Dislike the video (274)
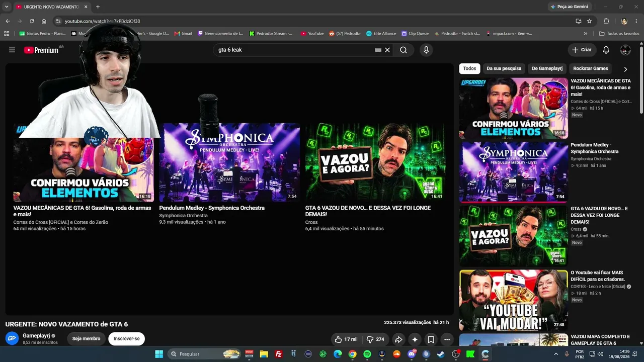 pos(375,339)
